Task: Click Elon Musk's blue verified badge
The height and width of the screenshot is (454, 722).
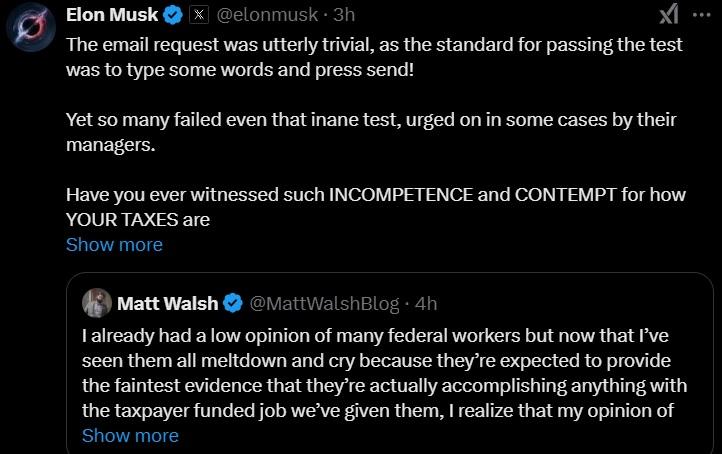Action: [x=173, y=15]
